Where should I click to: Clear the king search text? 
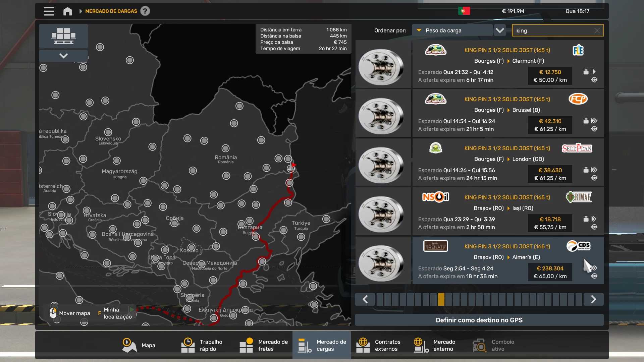[597, 31]
